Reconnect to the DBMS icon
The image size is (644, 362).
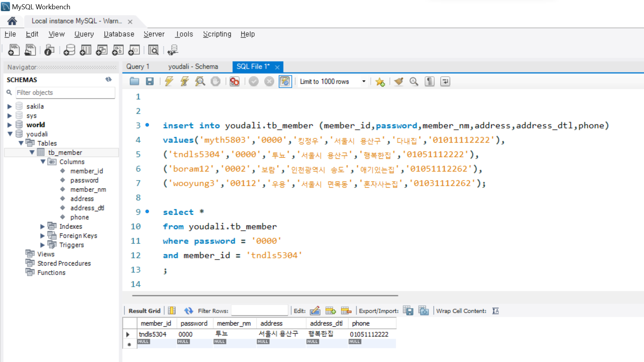point(173,50)
